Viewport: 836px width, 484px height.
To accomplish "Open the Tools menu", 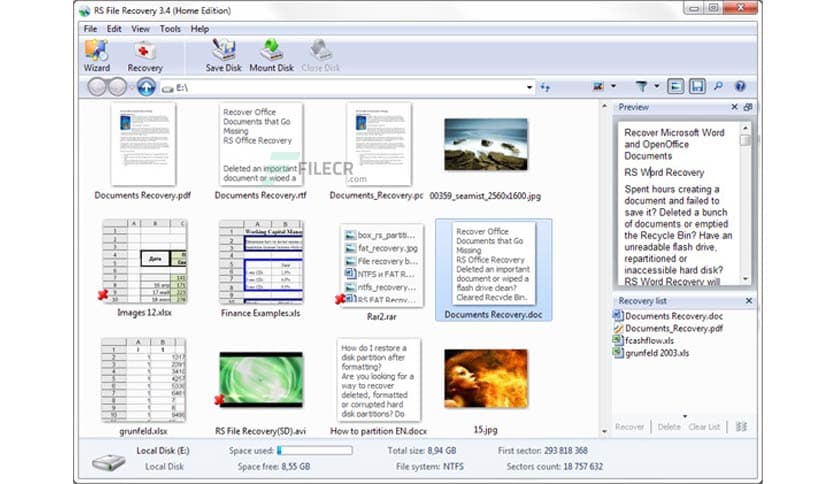I will 170,29.
